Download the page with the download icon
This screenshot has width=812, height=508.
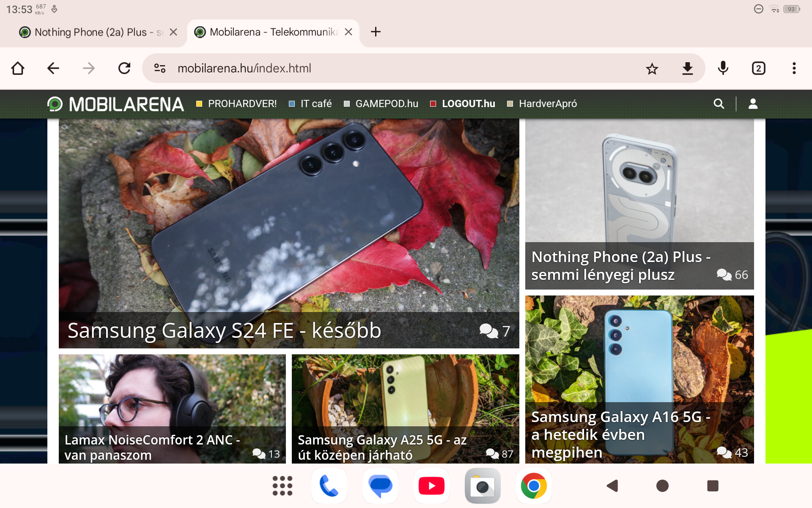[x=688, y=68]
